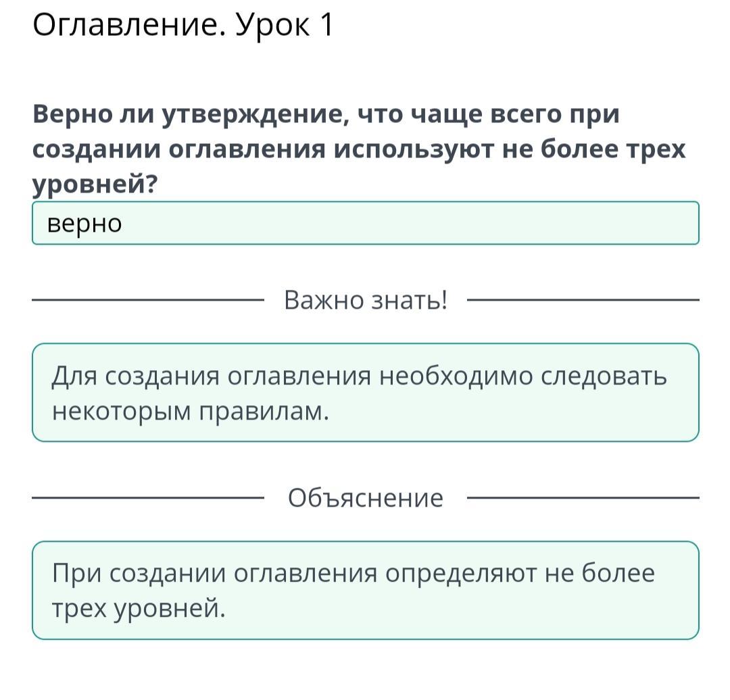This screenshot has width=730, height=700.
Task: Select the answer box labeled верно
Action: click(366, 223)
